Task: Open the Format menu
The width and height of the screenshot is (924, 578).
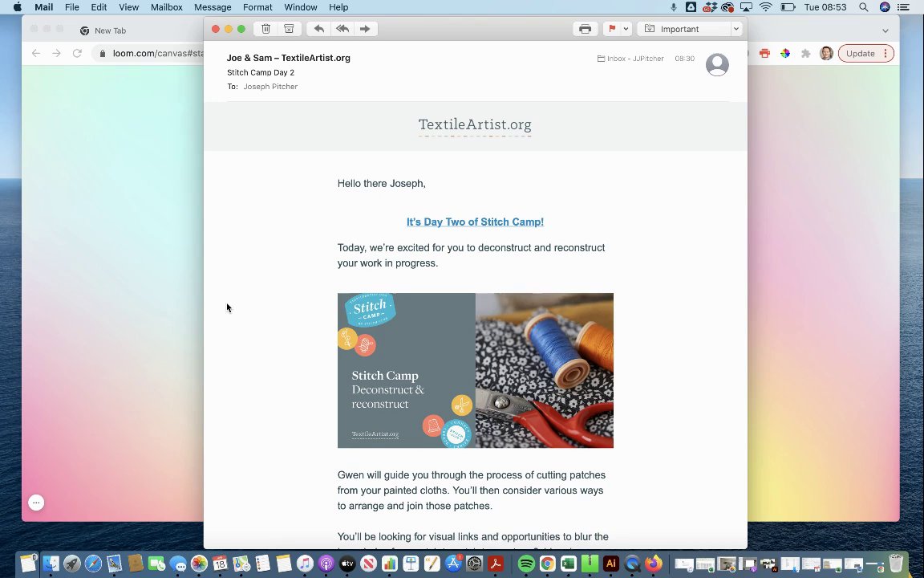Action: [257, 7]
